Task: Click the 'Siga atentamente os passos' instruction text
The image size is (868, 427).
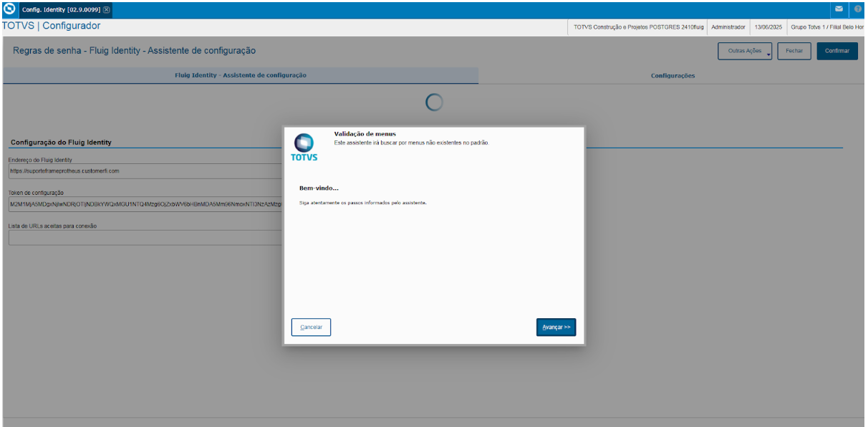Action: click(x=362, y=203)
